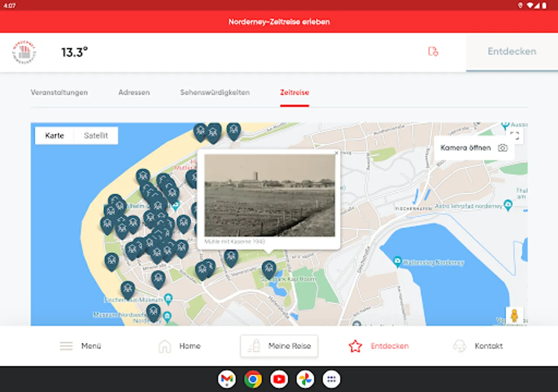Click the Street View pegman icon
This screenshot has width=558, height=392.
click(514, 315)
